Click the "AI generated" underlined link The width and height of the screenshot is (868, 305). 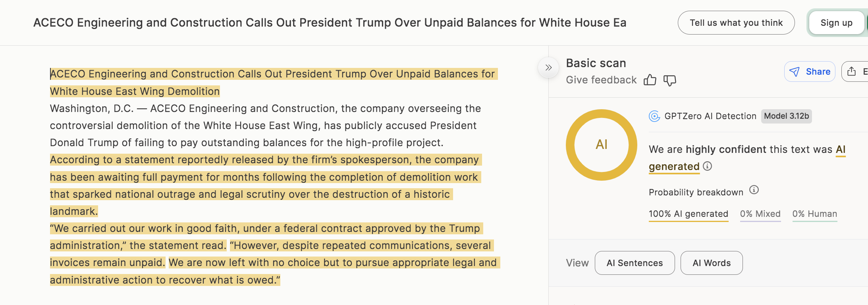point(674,166)
